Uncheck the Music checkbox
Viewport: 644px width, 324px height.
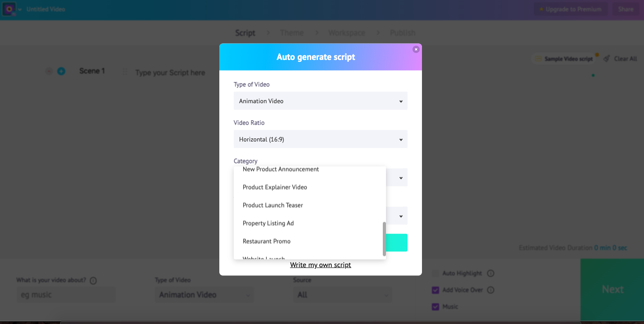[435, 306]
